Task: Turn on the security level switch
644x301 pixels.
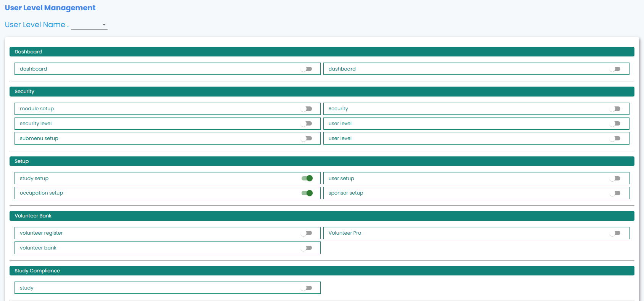Action: pyautogui.click(x=307, y=124)
